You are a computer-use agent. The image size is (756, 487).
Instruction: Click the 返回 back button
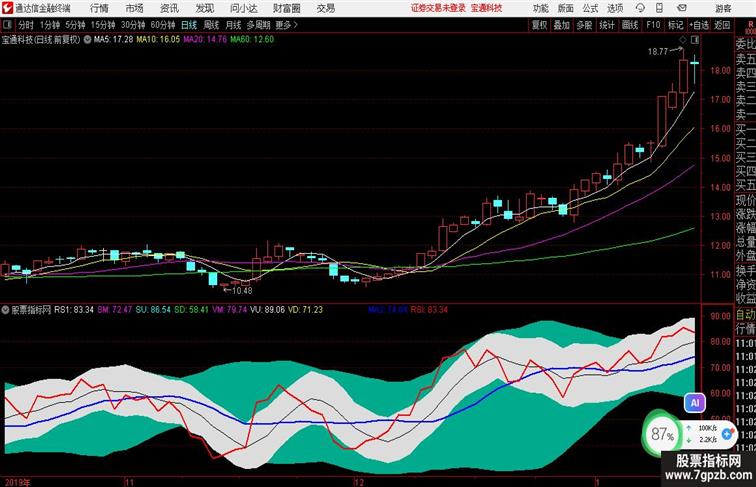click(722, 25)
